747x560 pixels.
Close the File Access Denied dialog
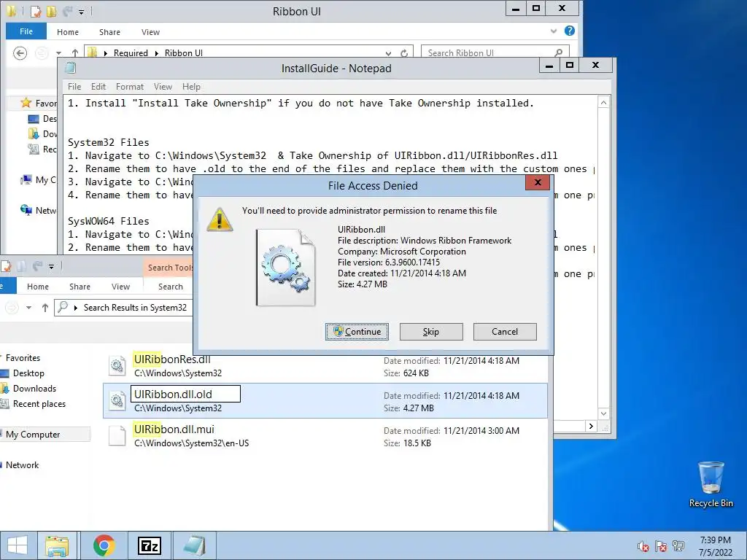[x=538, y=182]
